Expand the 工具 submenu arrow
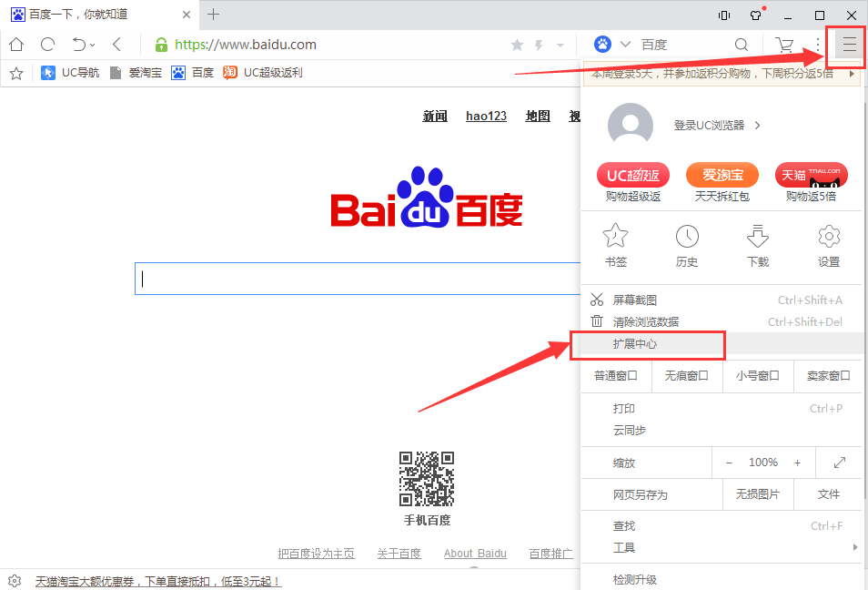Image resolution: width=868 pixels, height=590 pixels. [x=856, y=548]
